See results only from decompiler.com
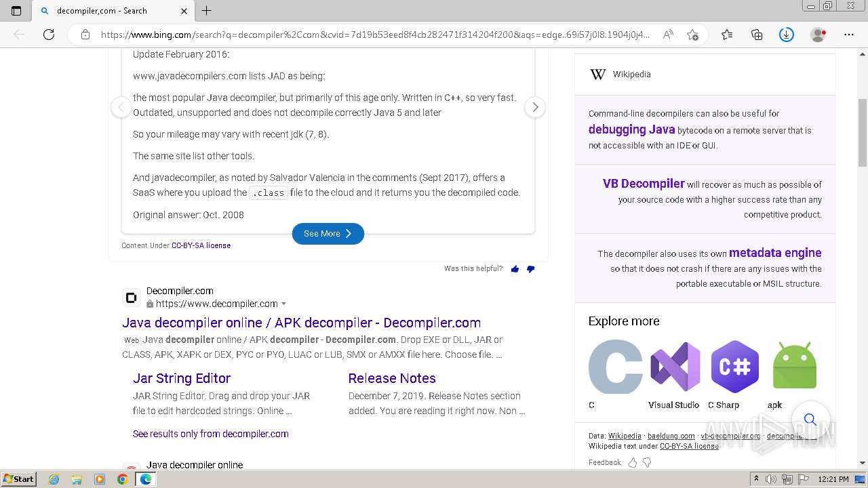 (x=211, y=434)
